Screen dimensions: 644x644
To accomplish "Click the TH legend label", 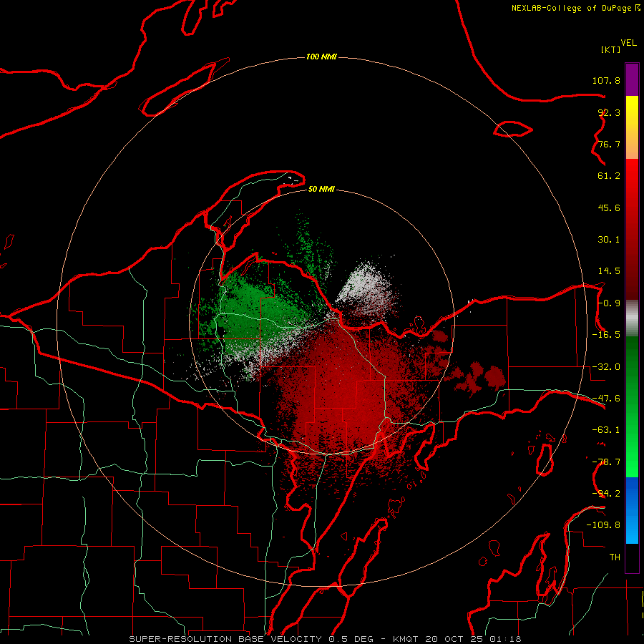I will click(x=615, y=557).
